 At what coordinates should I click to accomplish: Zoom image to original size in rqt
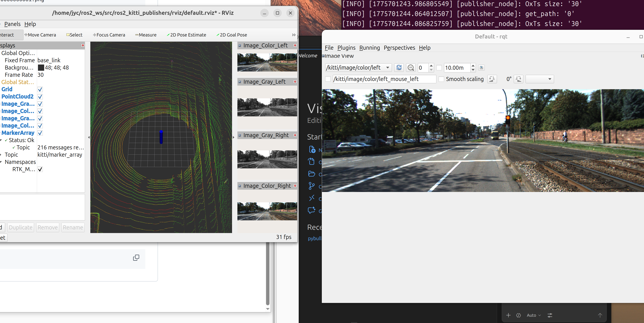tap(411, 67)
